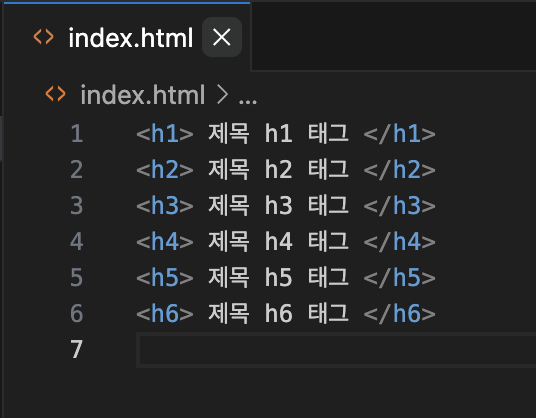Open index.html breadcrumb item

coord(143,95)
